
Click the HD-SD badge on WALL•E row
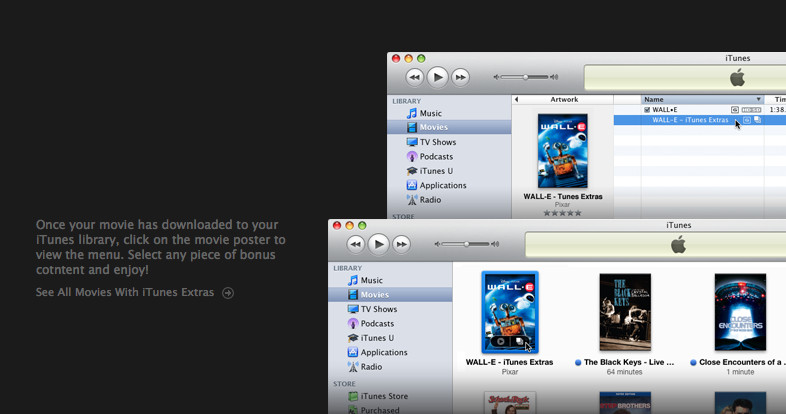(x=751, y=110)
